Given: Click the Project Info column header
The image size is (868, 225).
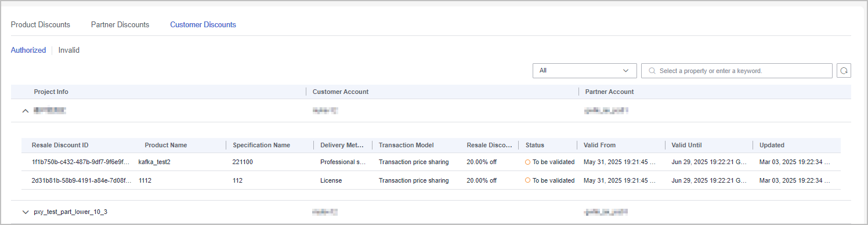Looking at the screenshot, I should pos(51,92).
